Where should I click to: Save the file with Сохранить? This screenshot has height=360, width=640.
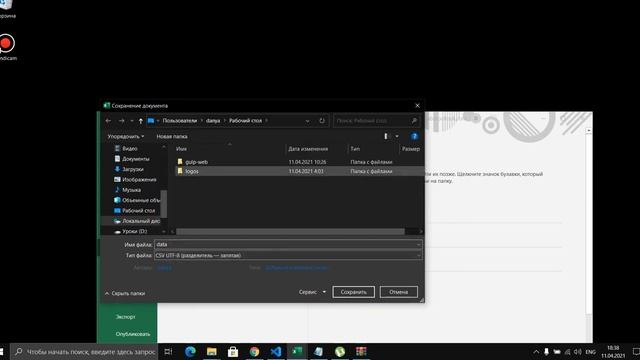353,292
